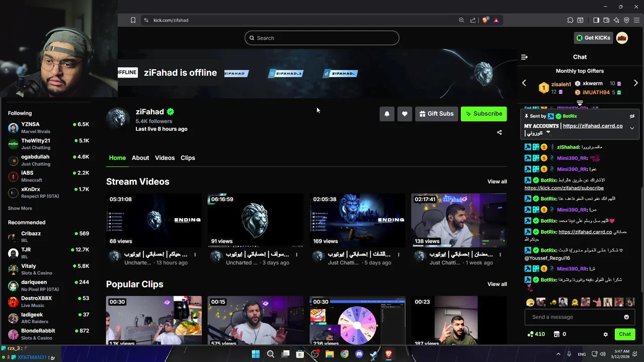Switch to the Clips tab
The width and height of the screenshot is (644, 362).
pyautogui.click(x=188, y=158)
